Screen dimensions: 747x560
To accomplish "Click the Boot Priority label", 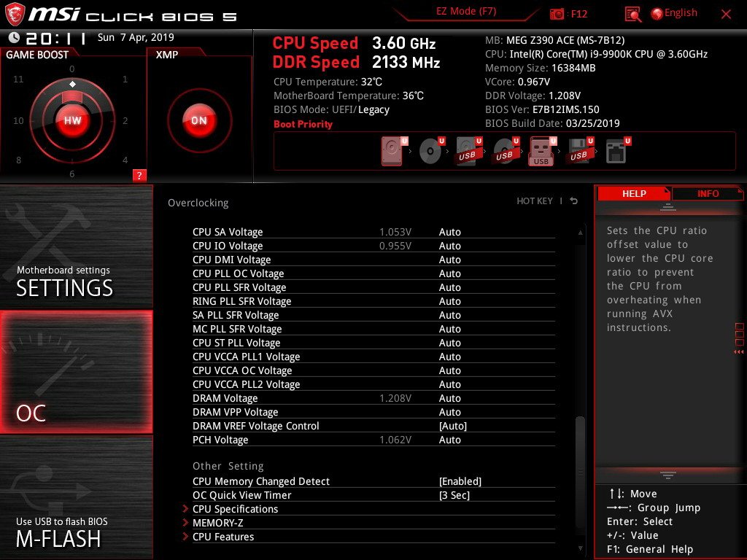I will [303, 124].
